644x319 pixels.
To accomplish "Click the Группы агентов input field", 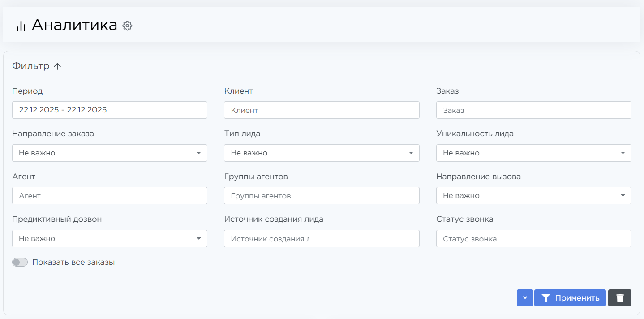I will pos(322,196).
